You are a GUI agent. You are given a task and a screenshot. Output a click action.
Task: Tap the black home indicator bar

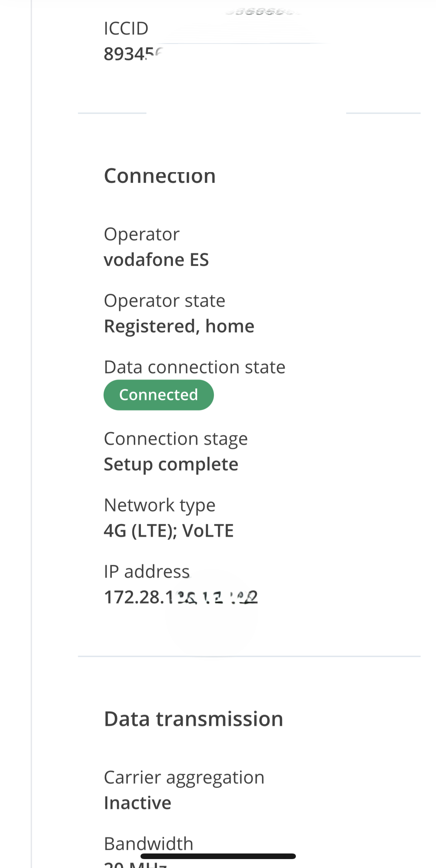coord(218,856)
